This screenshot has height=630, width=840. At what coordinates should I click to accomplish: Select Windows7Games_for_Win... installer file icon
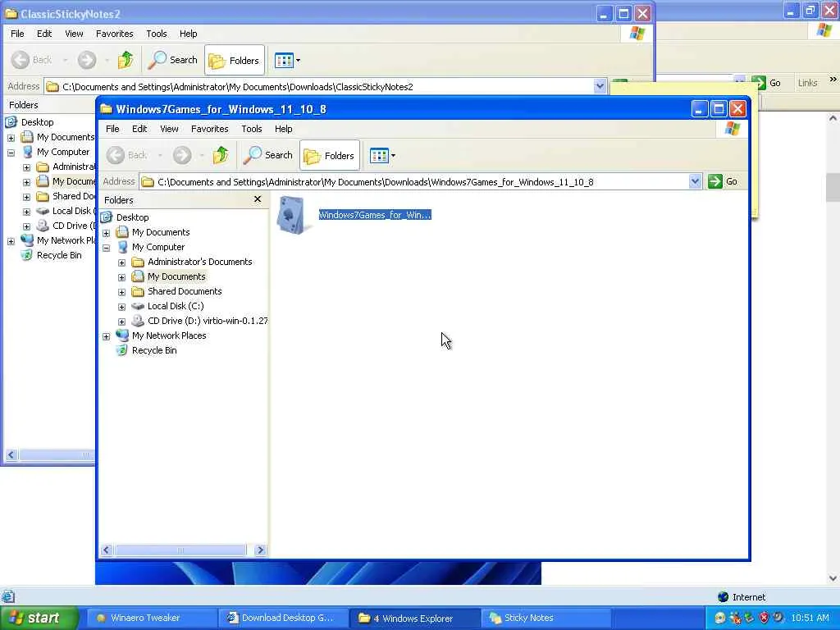tap(293, 215)
